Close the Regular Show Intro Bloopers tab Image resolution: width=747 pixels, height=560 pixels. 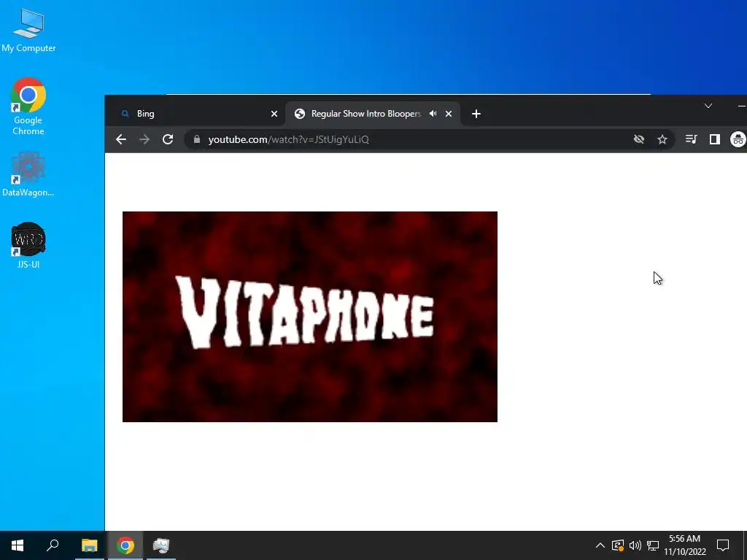point(449,114)
